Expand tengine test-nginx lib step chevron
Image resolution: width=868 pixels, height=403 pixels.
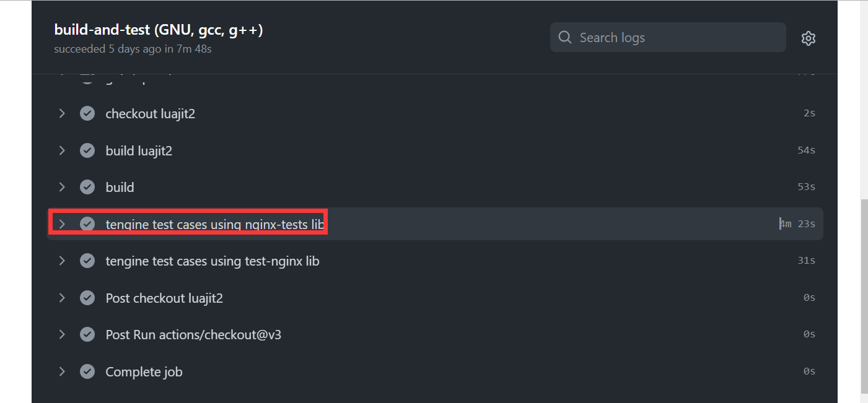(62, 261)
